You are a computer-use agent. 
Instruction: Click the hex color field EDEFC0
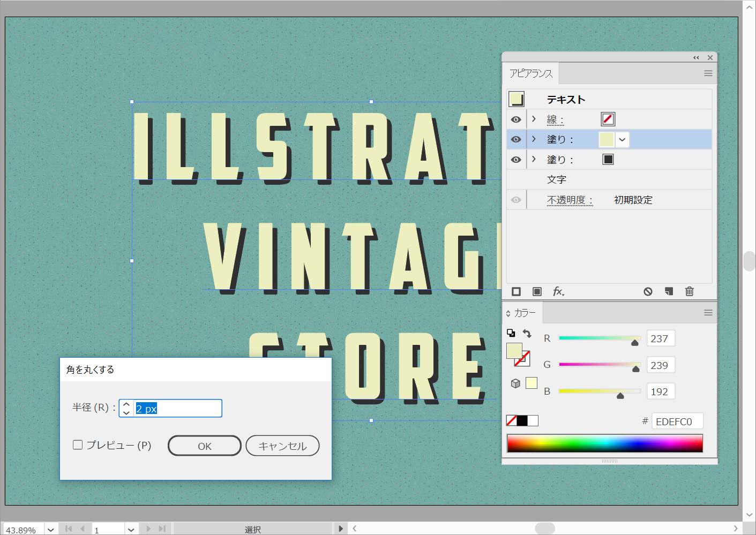click(677, 421)
